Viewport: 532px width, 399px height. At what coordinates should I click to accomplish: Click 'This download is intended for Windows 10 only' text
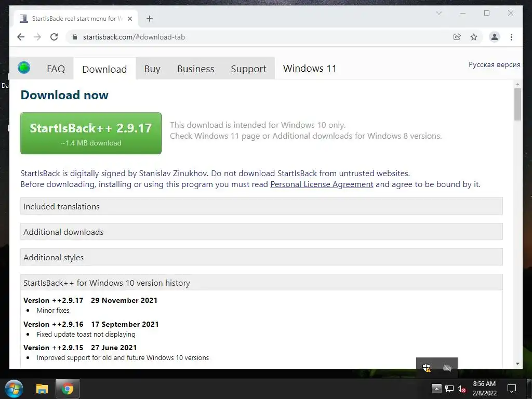click(x=258, y=125)
